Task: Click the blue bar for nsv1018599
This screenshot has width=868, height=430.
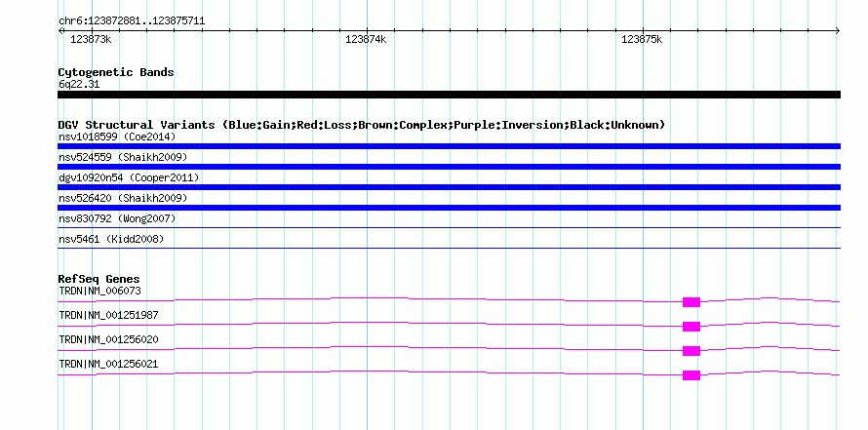Action: pyautogui.click(x=449, y=146)
